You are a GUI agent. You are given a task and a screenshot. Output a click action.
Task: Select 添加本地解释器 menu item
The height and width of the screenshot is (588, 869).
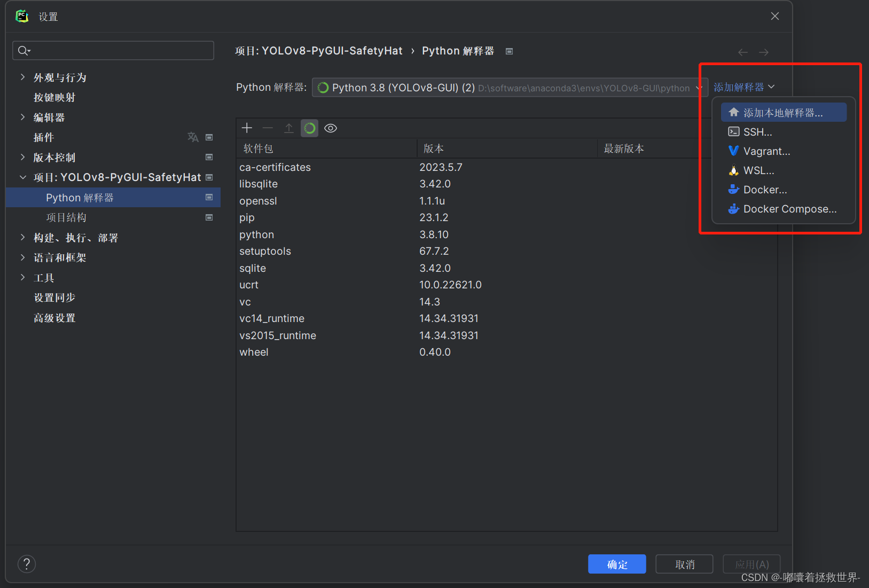pos(784,112)
